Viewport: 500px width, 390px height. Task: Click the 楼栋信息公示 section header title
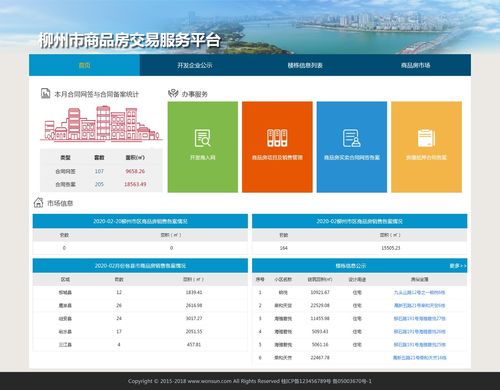(x=351, y=266)
